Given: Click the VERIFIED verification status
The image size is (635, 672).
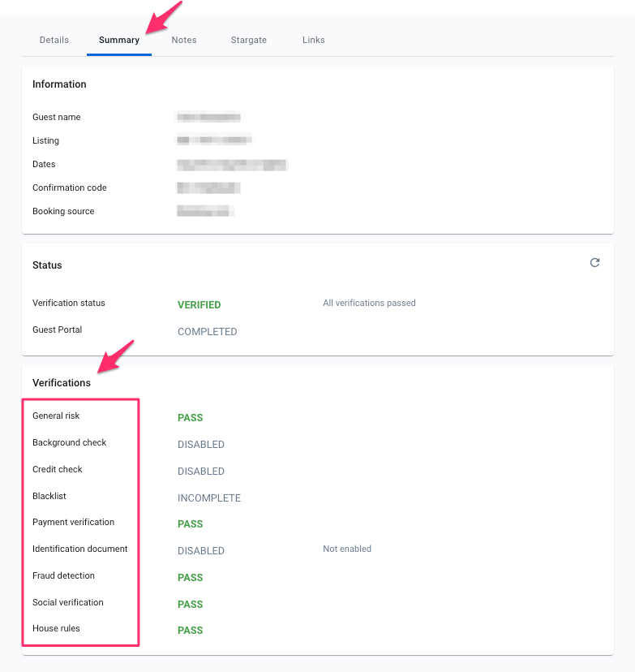Looking at the screenshot, I should [199, 305].
